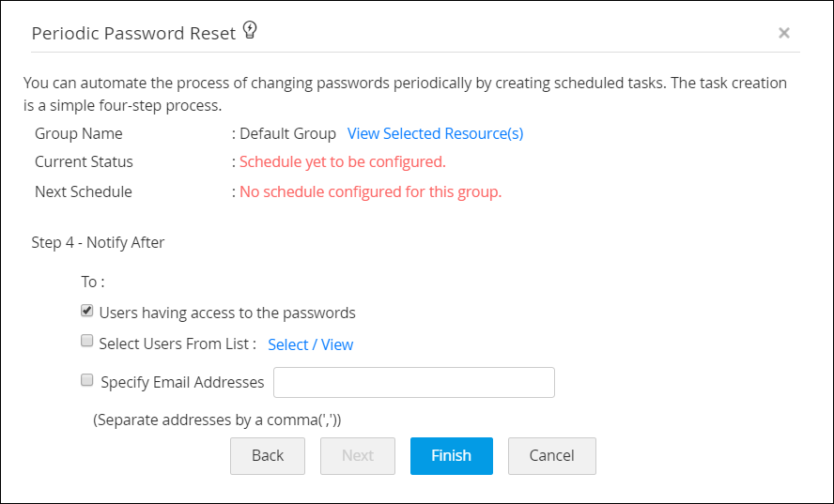Click the 'No schedule configured for this group' message

370,192
